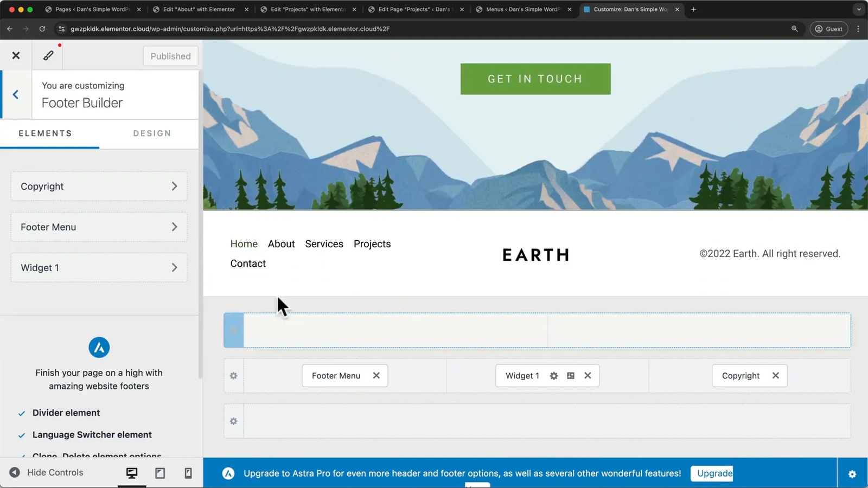868x488 pixels.
Task: Open settings gear for below footer row
Action: pos(234,421)
